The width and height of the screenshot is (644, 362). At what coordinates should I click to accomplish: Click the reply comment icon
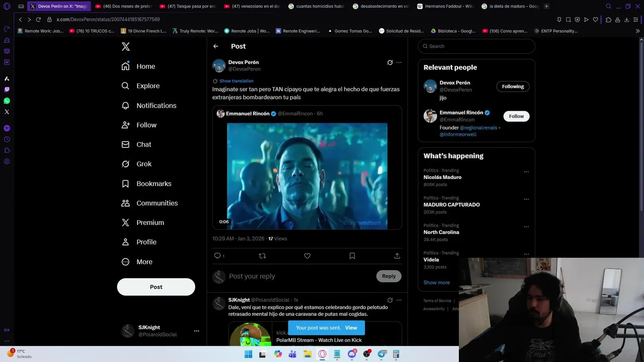[x=218, y=256]
